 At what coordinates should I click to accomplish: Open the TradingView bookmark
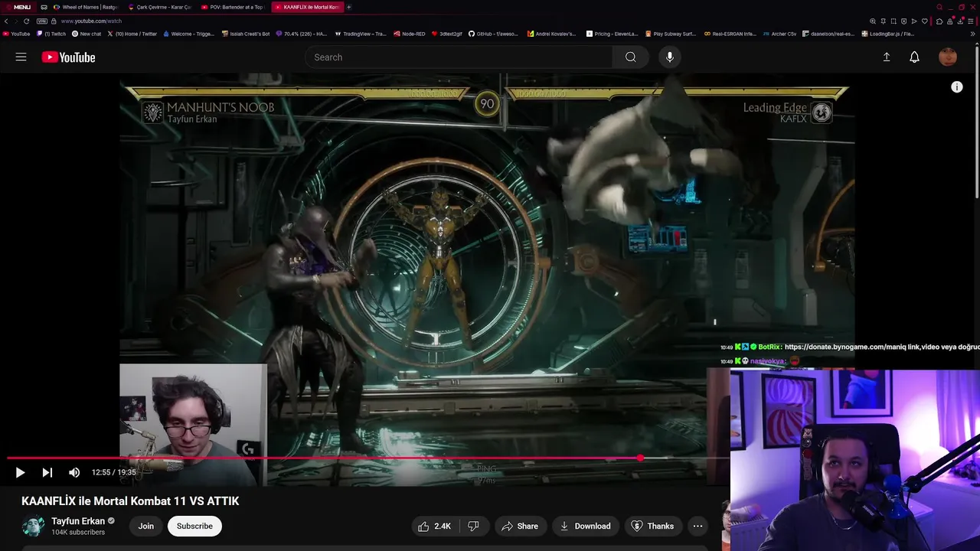[361, 34]
